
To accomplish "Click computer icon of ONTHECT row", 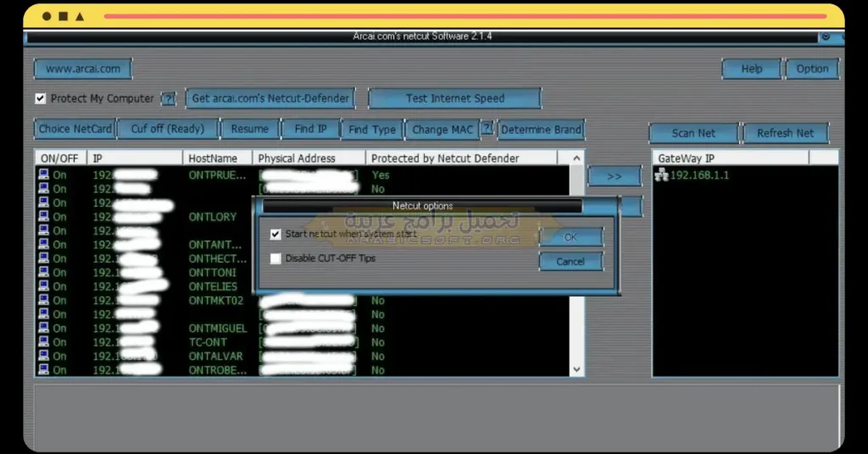I will [44, 258].
